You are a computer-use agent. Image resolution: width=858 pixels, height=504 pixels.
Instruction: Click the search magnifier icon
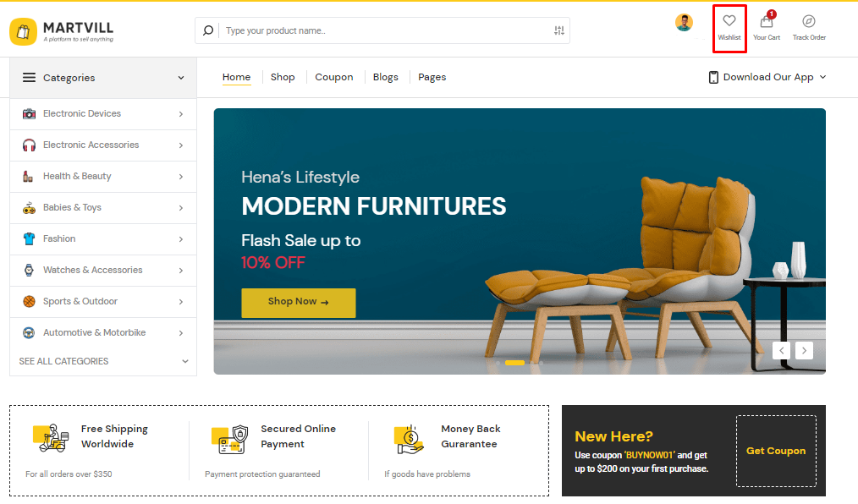(x=208, y=30)
